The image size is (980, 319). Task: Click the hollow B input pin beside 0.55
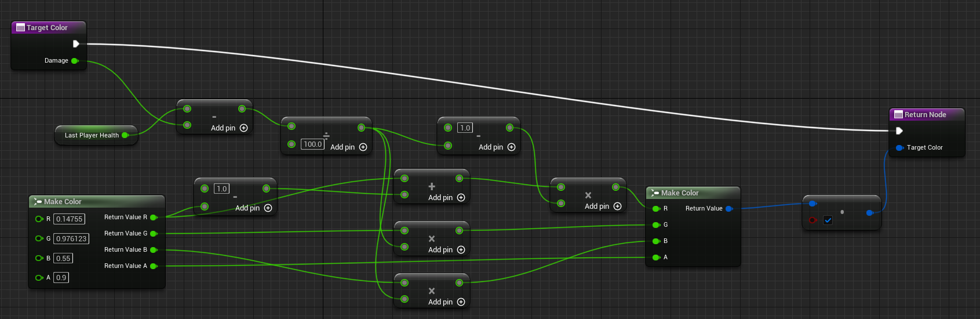click(x=39, y=258)
